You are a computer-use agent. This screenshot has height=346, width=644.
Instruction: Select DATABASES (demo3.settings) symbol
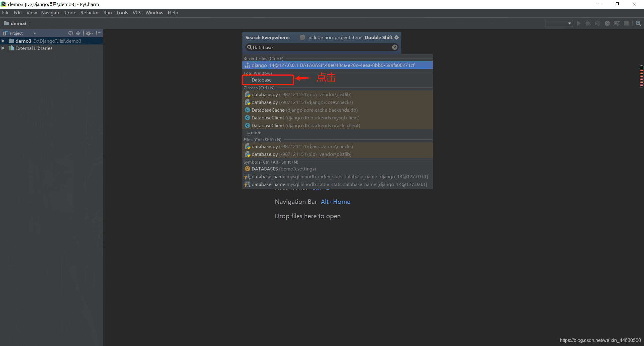[338, 169]
